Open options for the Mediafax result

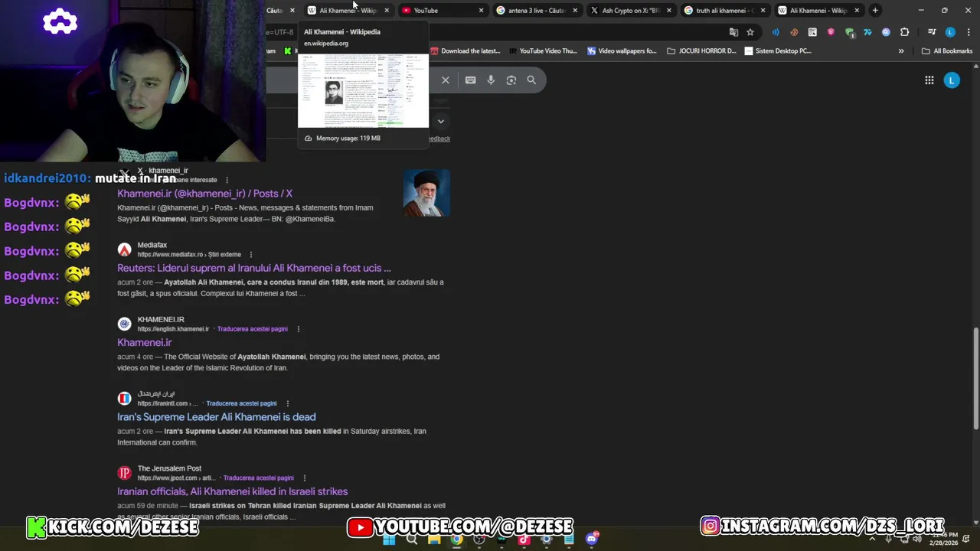(250, 254)
